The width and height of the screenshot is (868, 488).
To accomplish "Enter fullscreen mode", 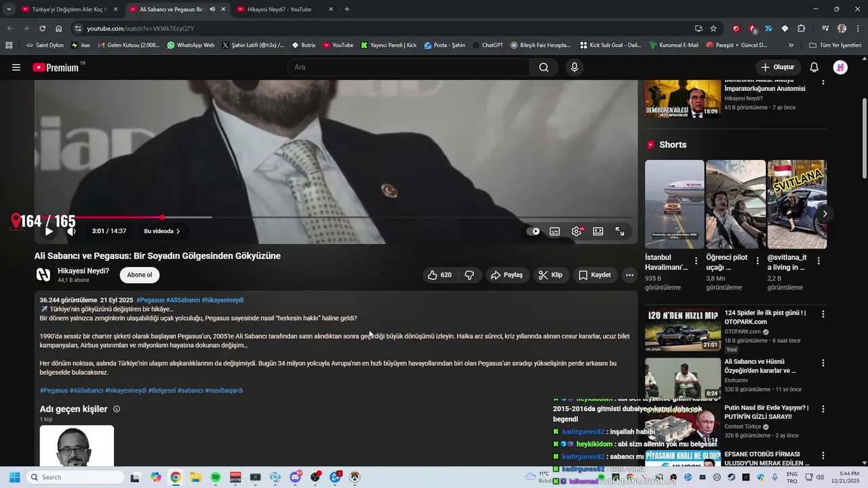I will [620, 231].
